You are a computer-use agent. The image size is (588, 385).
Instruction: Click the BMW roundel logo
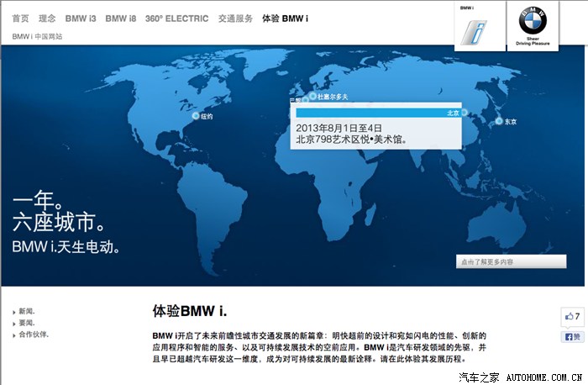533,20
